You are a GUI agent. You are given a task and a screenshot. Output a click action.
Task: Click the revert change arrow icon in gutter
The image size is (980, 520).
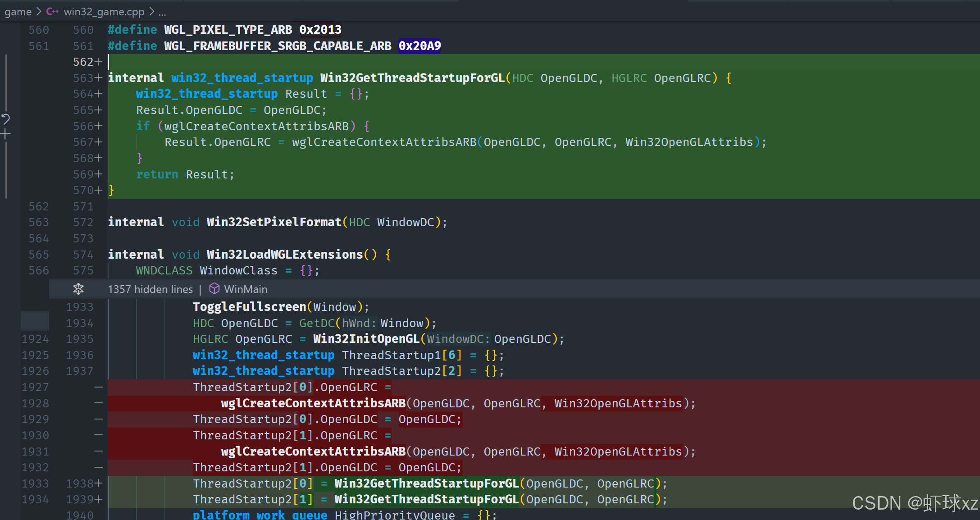click(5, 119)
